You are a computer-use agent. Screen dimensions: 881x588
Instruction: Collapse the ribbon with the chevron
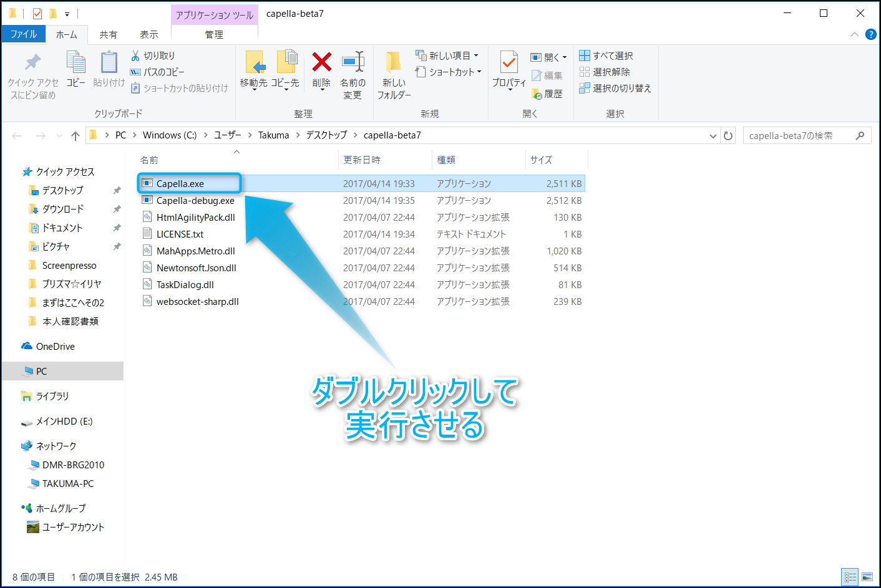click(854, 34)
